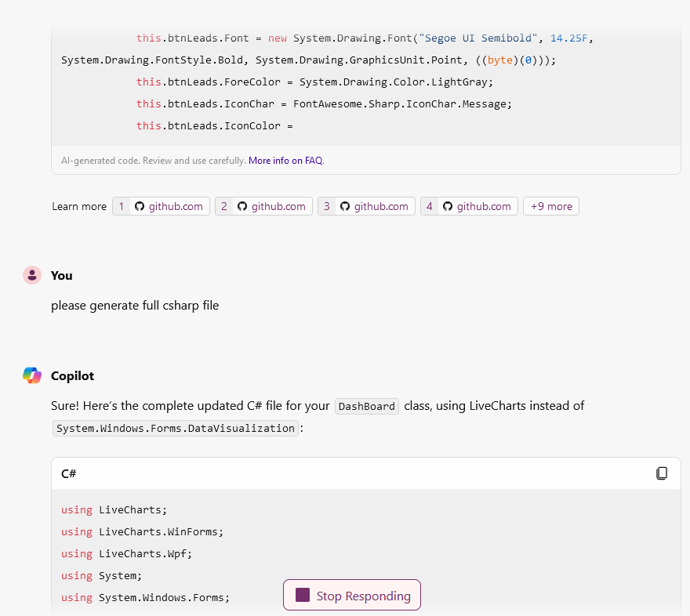
Task: Click the Copilot logo icon
Action: [32, 375]
